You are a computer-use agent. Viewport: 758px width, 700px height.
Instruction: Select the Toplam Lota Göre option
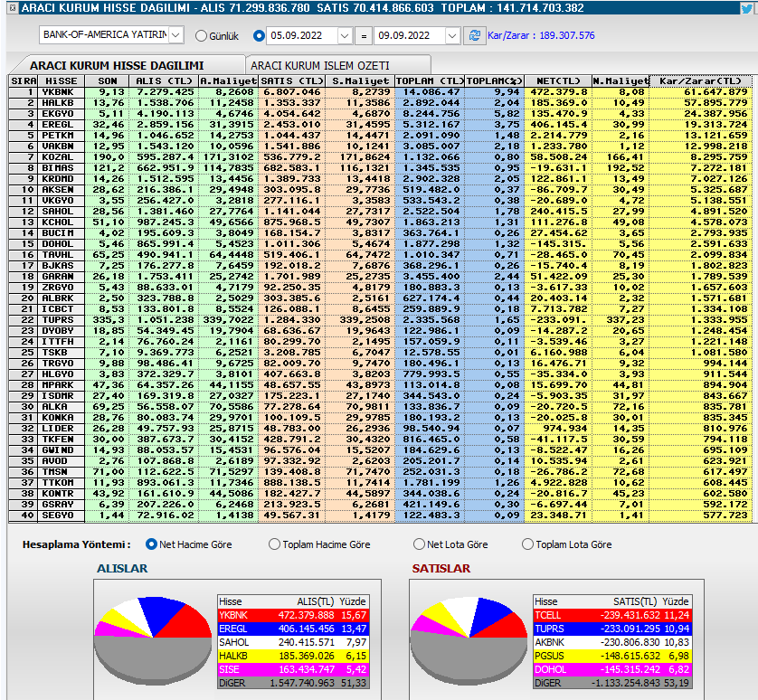click(x=527, y=544)
